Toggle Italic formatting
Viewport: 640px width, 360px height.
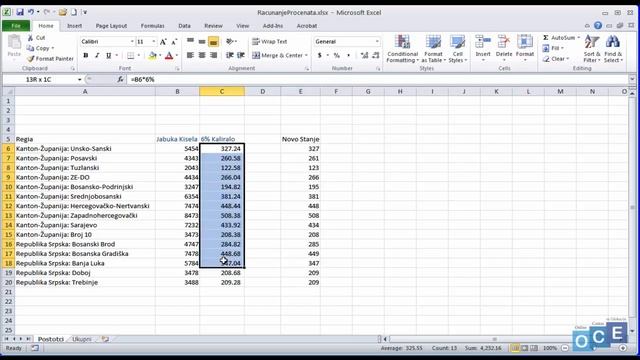97,55
